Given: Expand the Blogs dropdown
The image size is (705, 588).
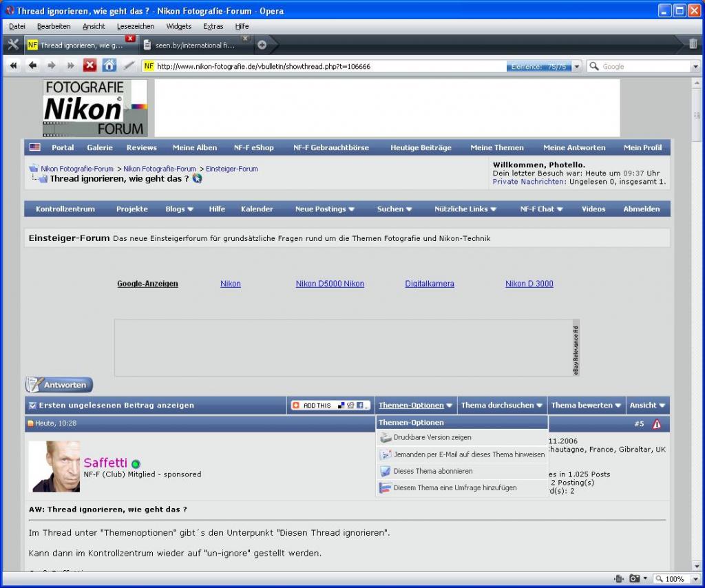Looking at the screenshot, I should tap(179, 209).
